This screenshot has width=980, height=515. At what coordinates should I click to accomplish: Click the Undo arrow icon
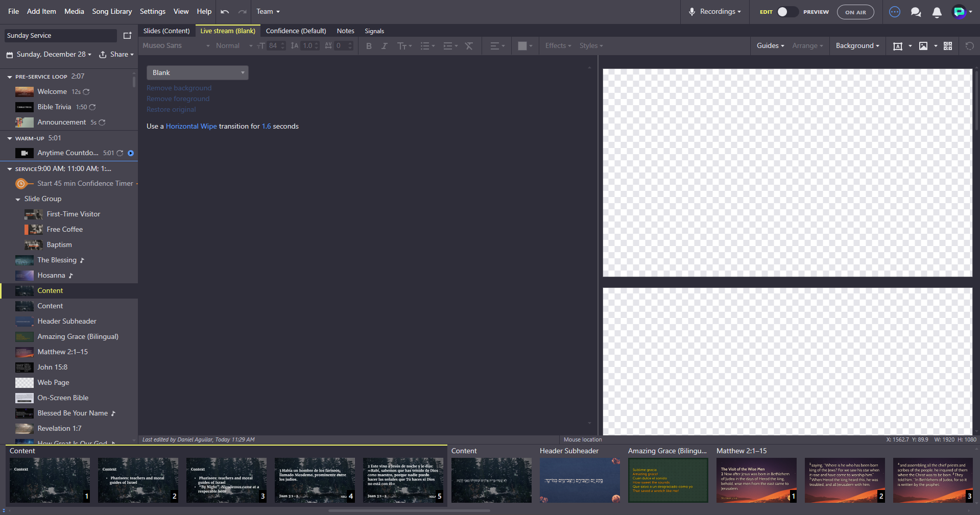pos(225,12)
